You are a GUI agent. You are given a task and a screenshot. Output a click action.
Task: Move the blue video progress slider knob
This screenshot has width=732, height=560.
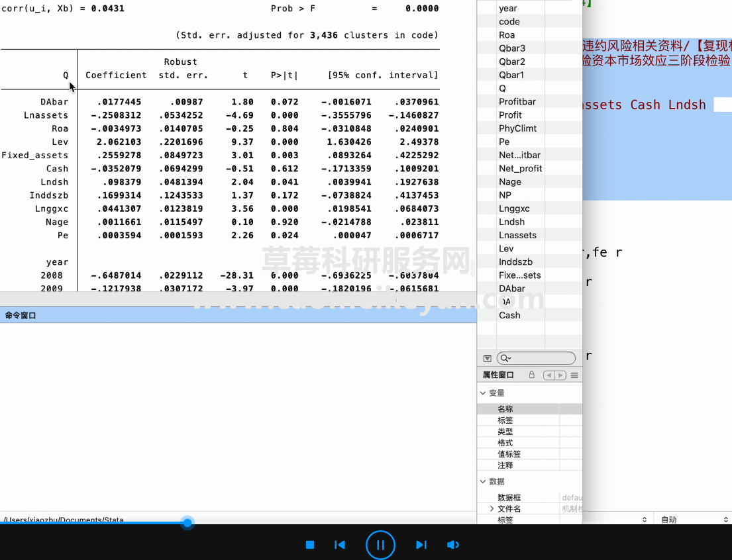(x=187, y=523)
